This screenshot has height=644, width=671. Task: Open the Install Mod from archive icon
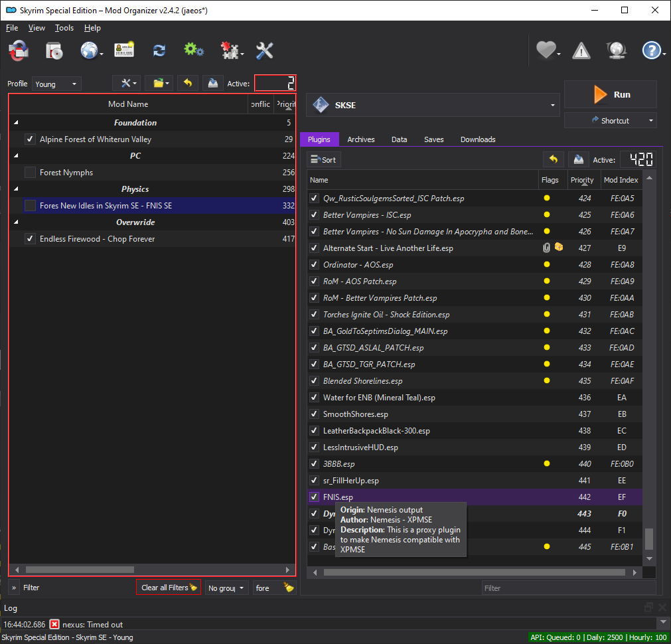pos(54,50)
